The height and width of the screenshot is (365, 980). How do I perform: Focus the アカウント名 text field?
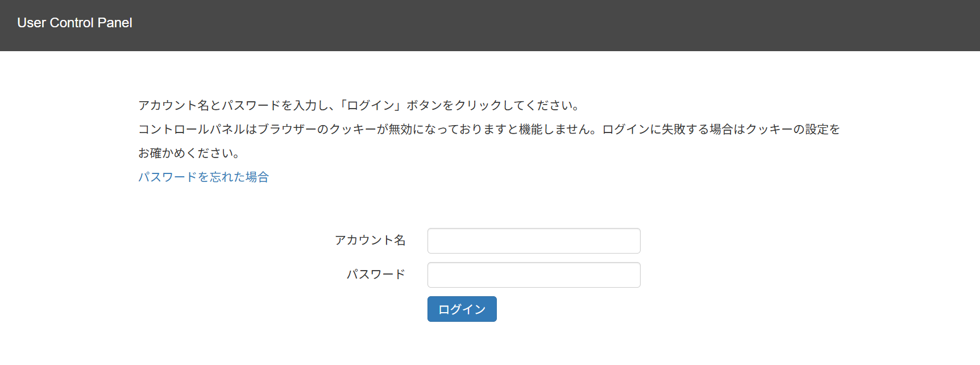pos(534,240)
